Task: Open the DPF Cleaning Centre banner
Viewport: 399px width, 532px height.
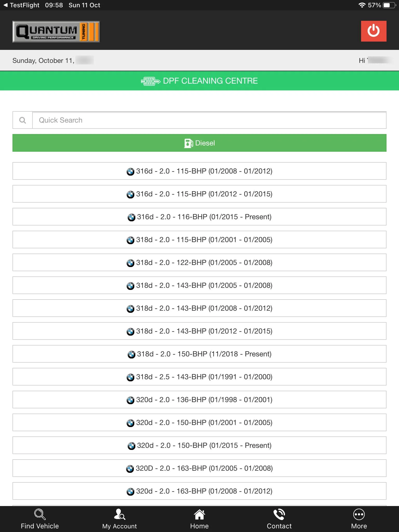Action: click(199, 81)
